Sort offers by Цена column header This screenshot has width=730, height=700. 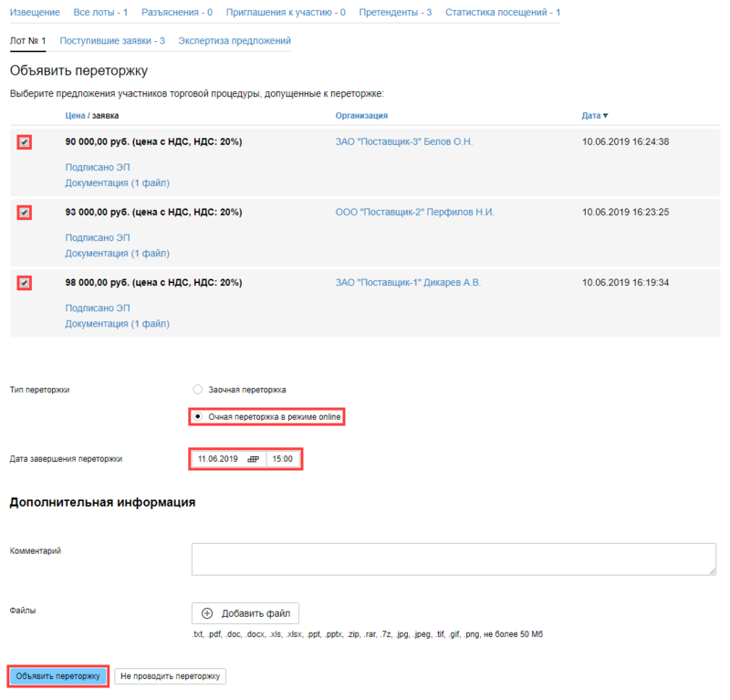tap(74, 116)
